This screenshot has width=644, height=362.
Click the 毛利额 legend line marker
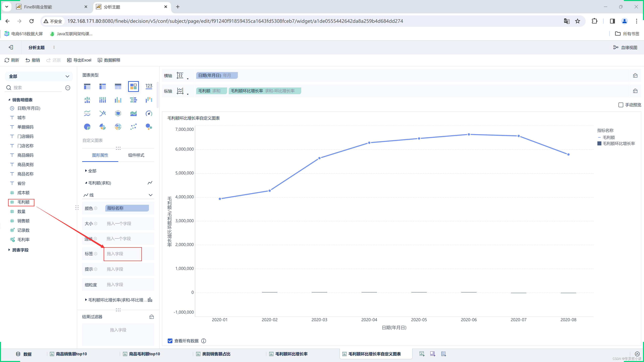[599, 137]
